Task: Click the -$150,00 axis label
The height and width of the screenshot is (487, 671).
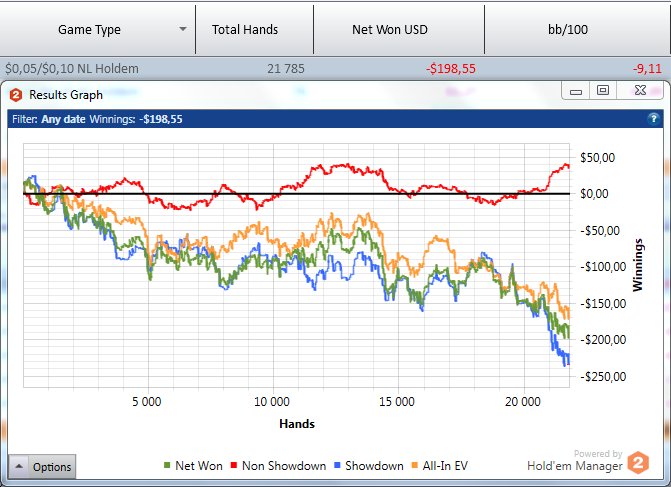Action: coord(603,303)
